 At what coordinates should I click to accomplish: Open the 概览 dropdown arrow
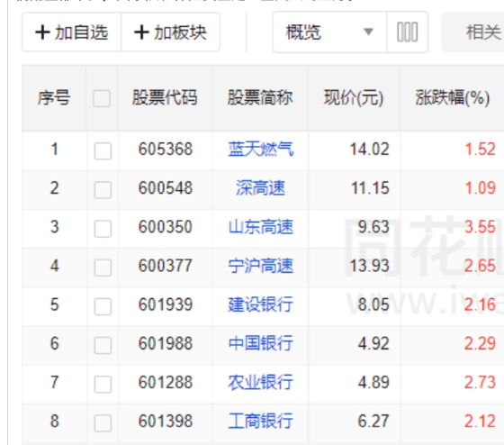pos(368,32)
